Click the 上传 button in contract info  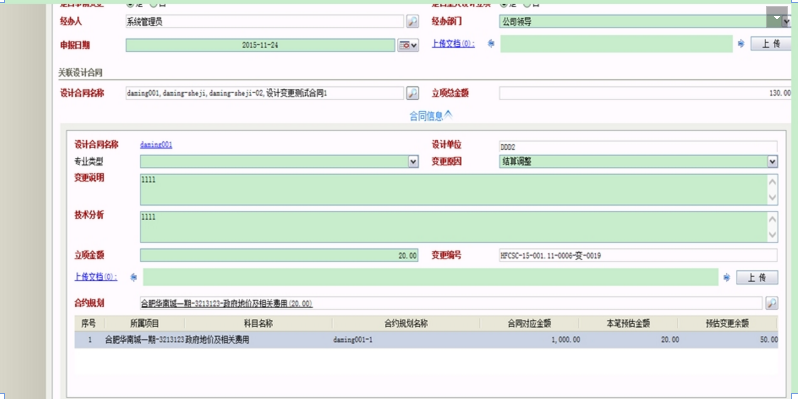coord(757,277)
